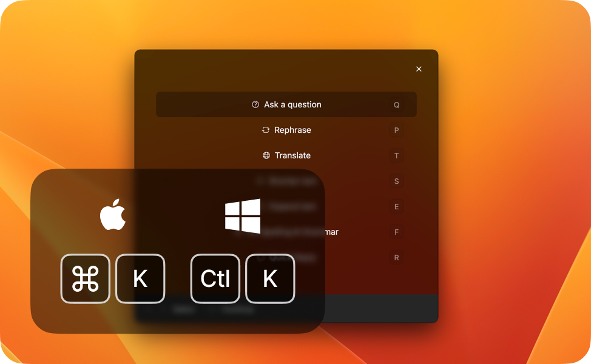Choose the Rephrase command

(286, 130)
